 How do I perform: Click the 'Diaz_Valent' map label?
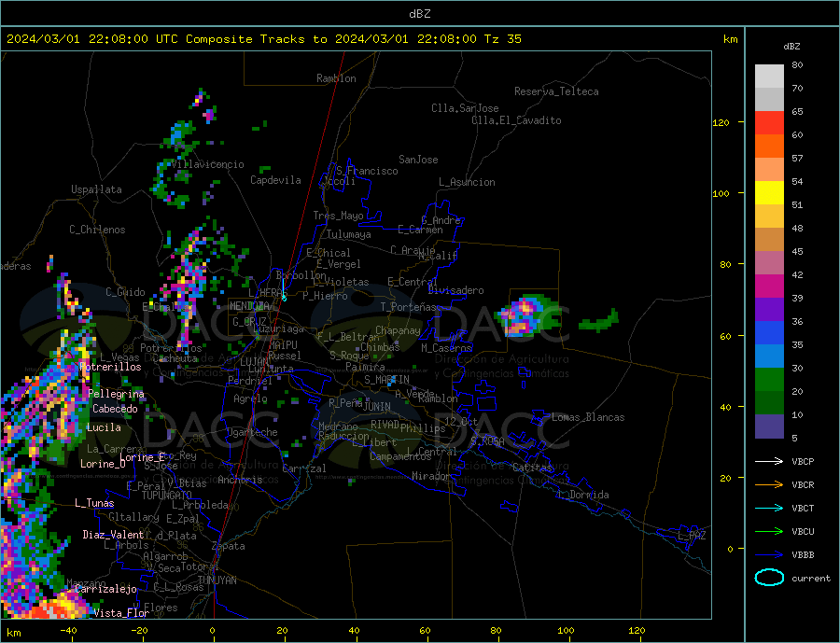click(x=113, y=535)
